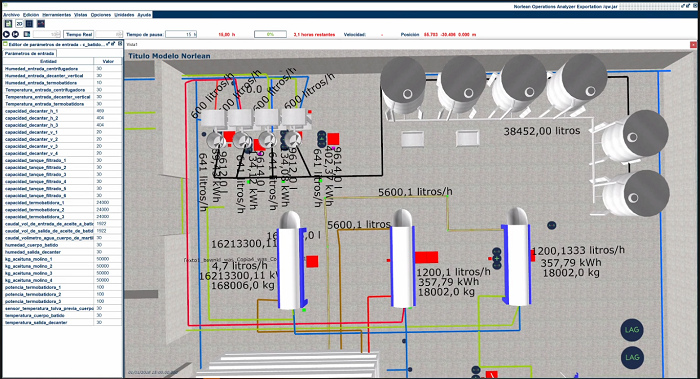
Task: Click the dark chart icon in the toolbar
Action: 41,24
